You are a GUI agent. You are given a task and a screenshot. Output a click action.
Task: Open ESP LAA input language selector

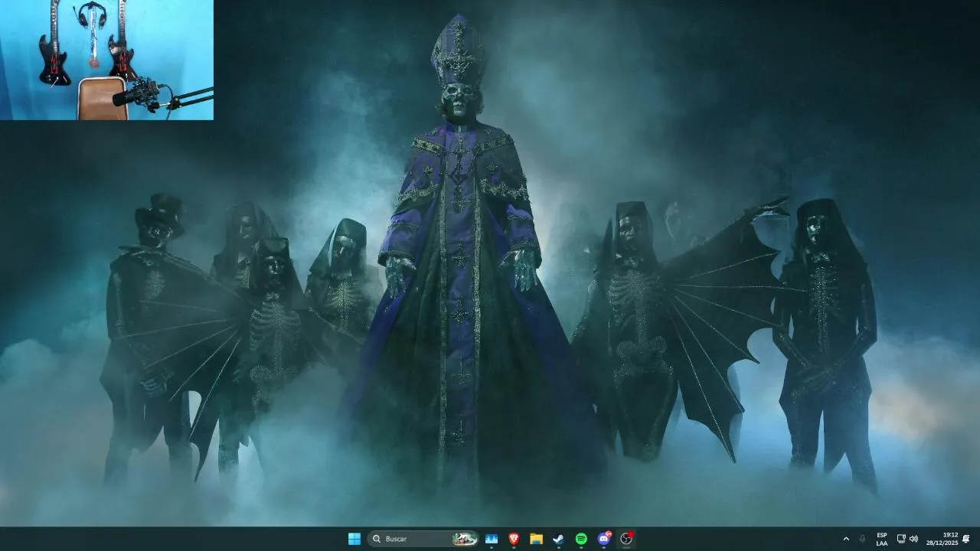tap(882, 539)
